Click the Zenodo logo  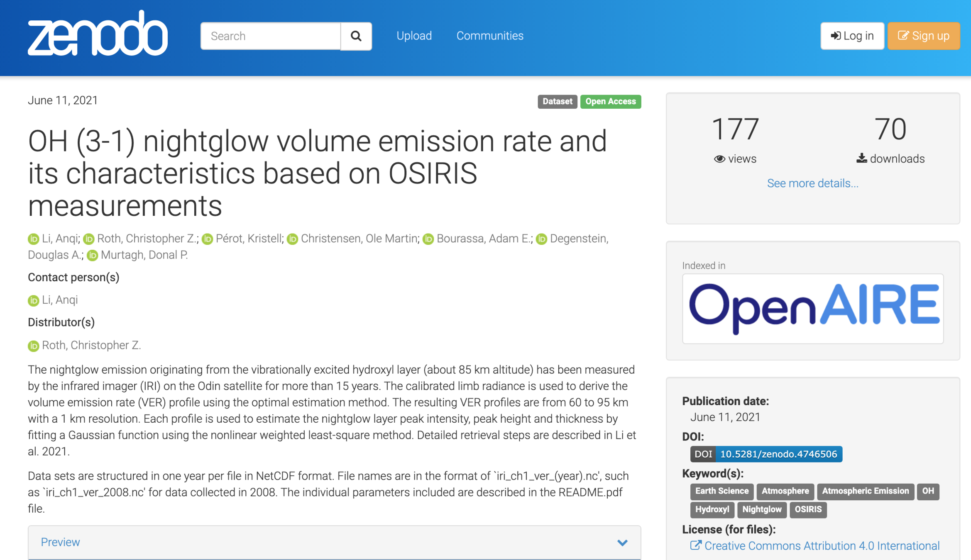(x=98, y=34)
